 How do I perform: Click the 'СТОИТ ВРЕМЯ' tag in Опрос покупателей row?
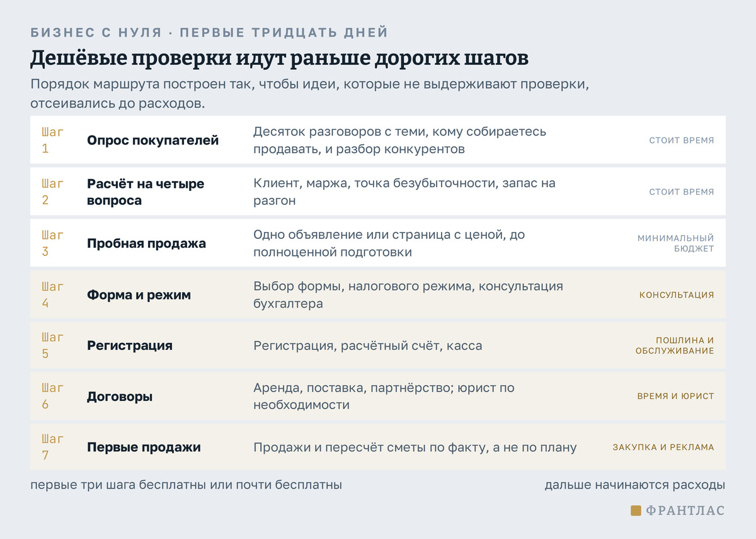[682, 141]
